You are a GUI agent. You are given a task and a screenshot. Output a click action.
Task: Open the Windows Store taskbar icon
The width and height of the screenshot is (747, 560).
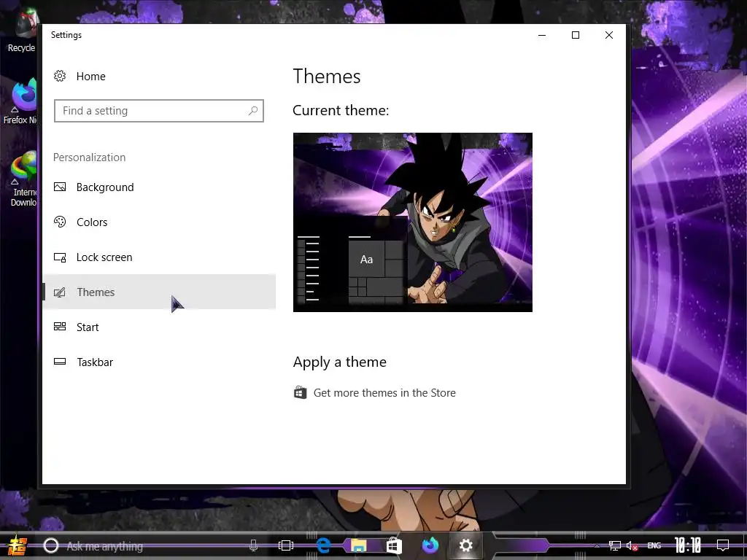click(x=394, y=545)
